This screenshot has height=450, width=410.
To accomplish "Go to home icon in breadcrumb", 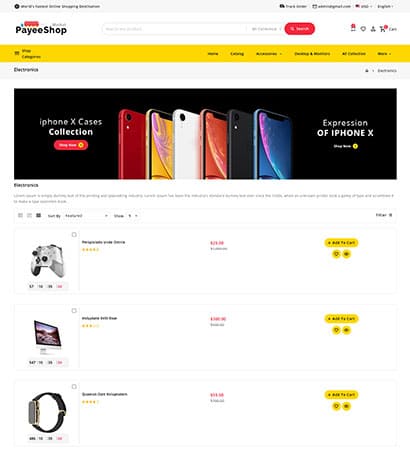I will [x=367, y=71].
